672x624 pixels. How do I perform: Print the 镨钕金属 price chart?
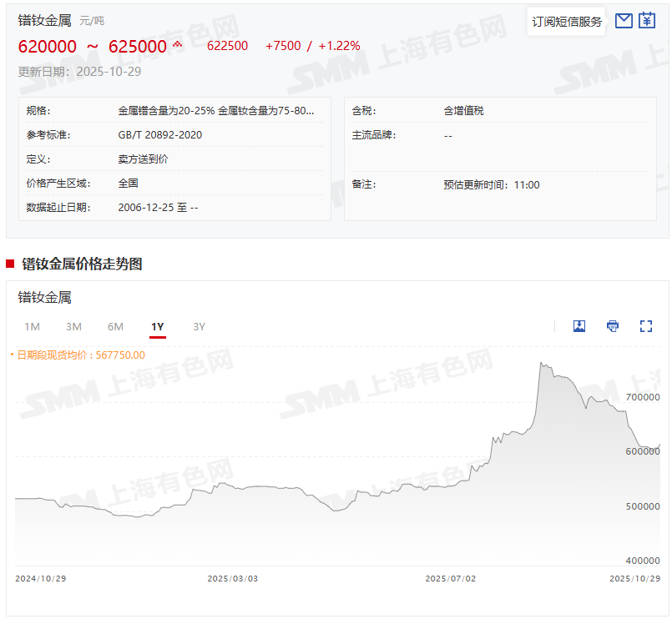613,326
